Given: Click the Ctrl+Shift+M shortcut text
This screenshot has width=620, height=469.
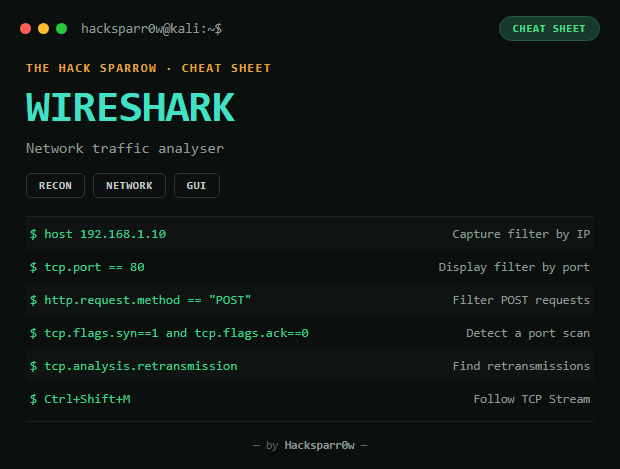Looking at the screenshot, I should tap(87, 399).
